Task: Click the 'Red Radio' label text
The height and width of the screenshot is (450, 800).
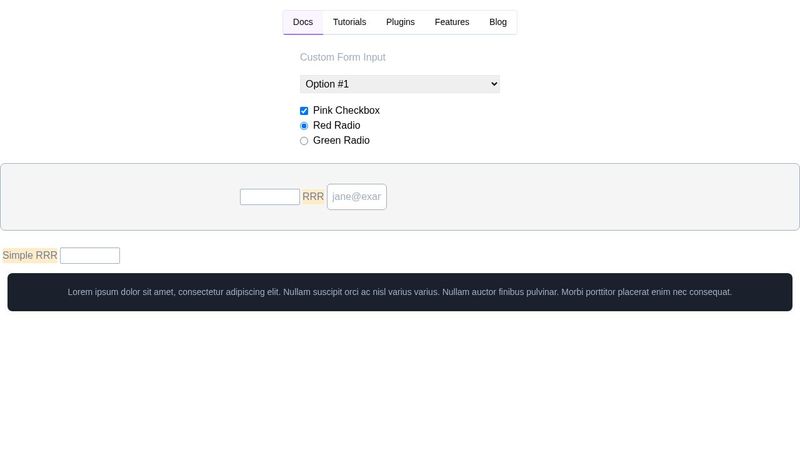Action: pyautogui.click(x=336, y=126)
